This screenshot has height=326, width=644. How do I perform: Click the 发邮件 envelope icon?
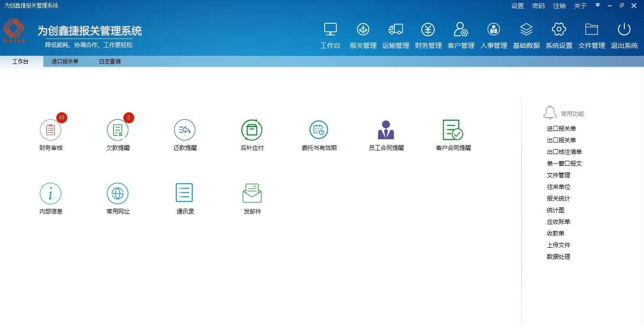point(252,193)
